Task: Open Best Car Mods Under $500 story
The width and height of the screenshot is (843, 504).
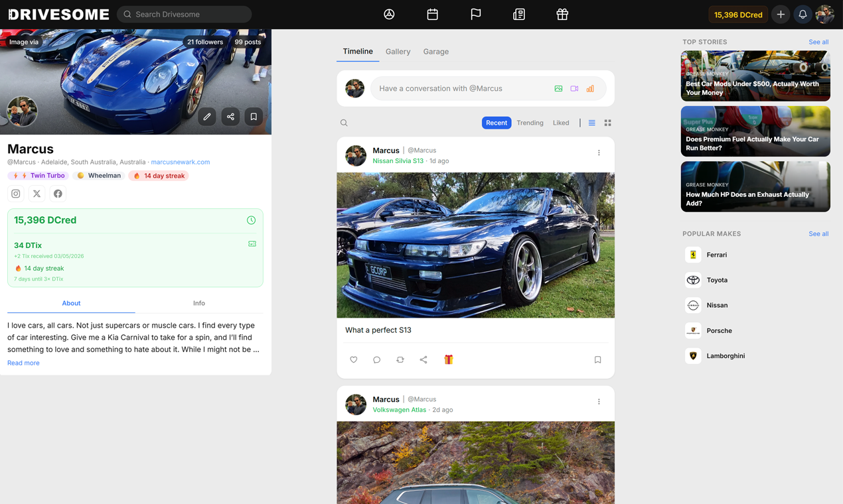Action: [755, 76]
